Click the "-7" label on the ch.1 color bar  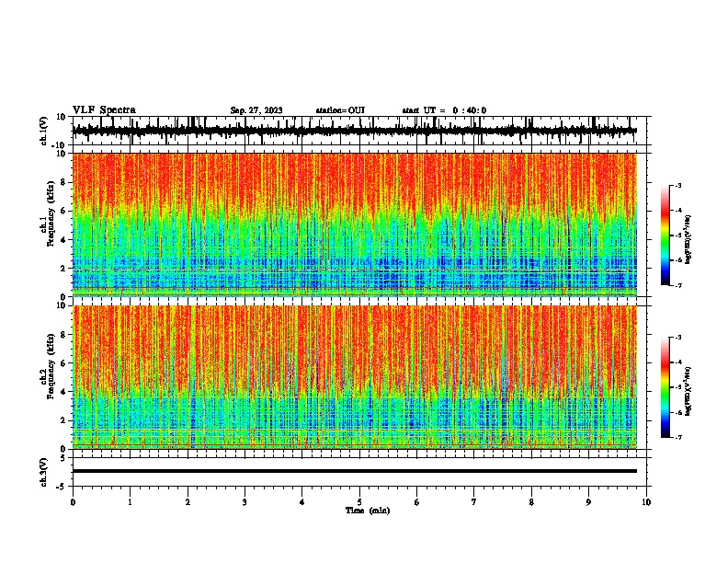(x=677, y=285)
